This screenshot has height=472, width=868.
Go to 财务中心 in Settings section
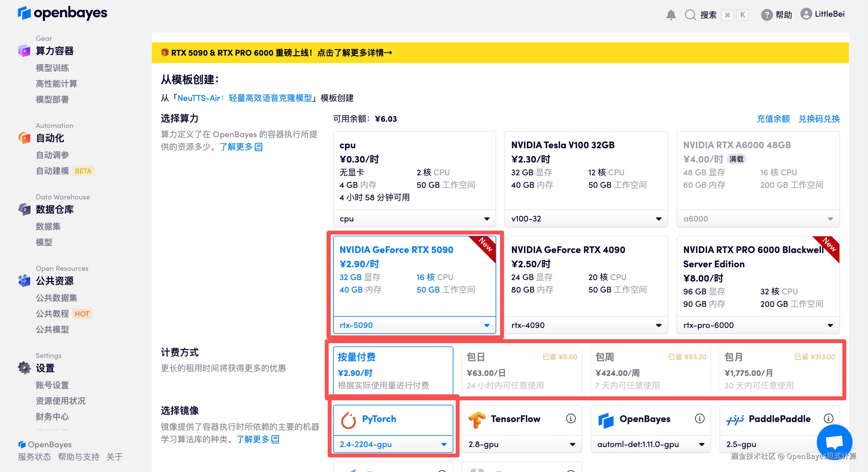[x=51, y=416]
